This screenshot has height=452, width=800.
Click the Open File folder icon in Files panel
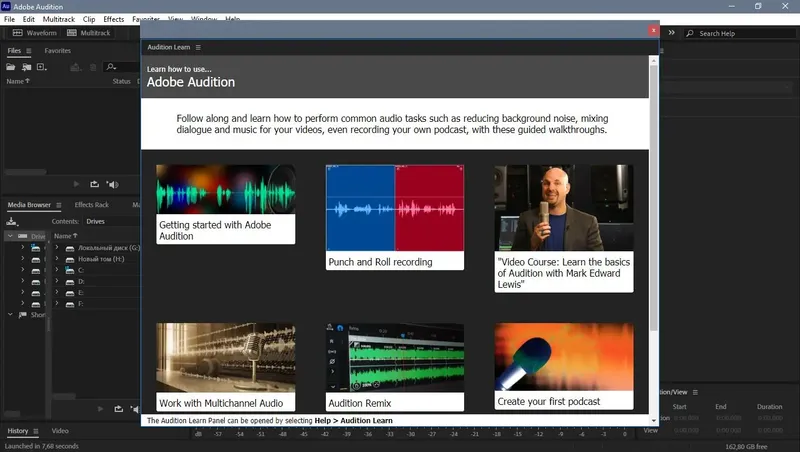10,67
